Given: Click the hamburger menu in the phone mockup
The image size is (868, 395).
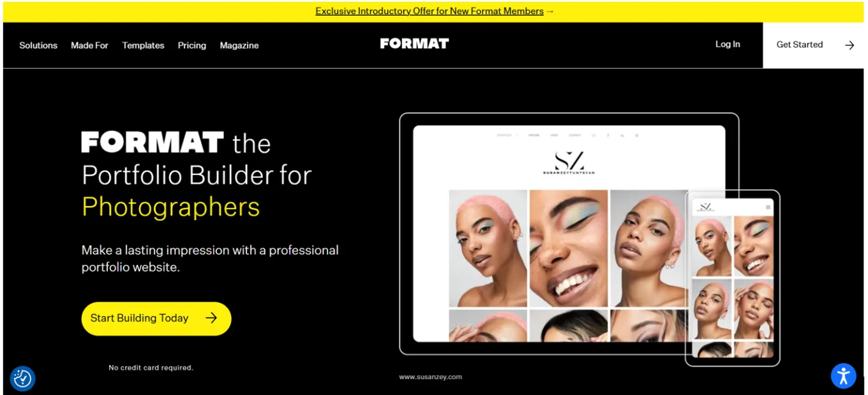Looking at the screenshot, I should 768,207.
